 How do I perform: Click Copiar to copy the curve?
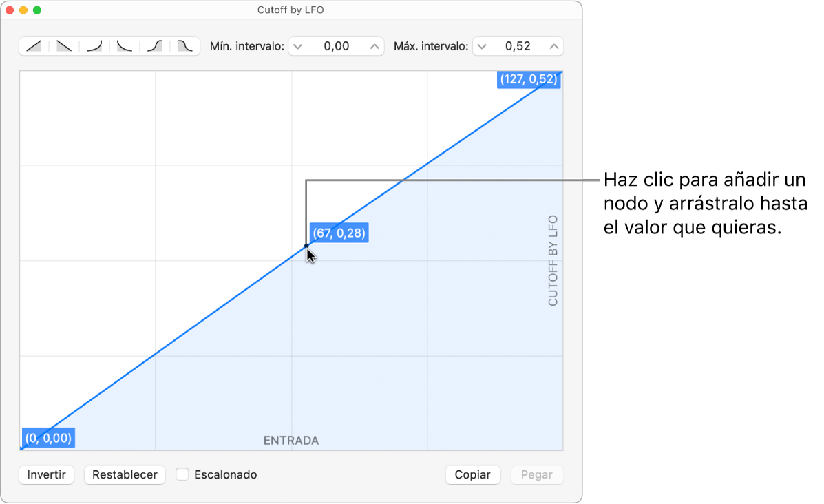472,474
